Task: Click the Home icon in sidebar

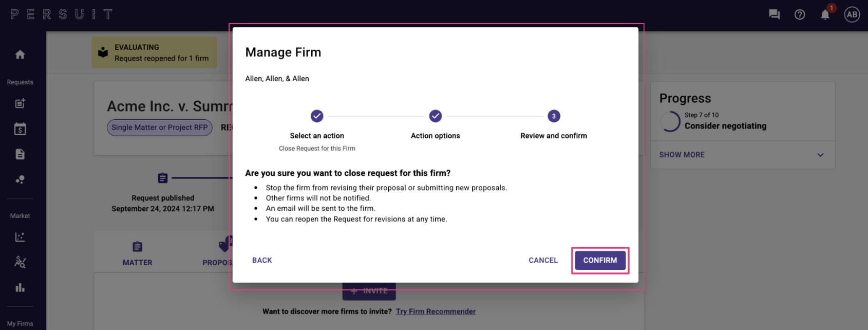Action: click(x=20, y=54)
